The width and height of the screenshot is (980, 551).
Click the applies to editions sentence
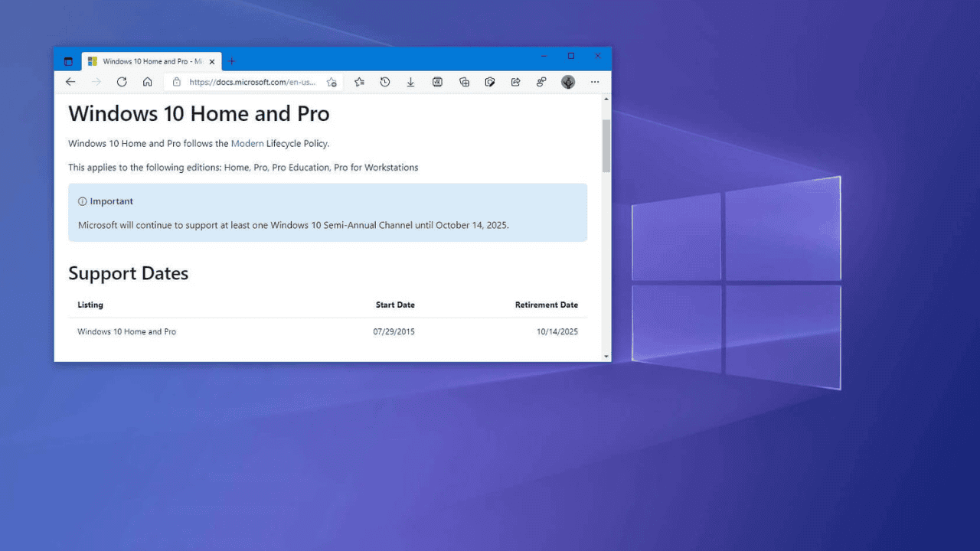[x=243, y=167]
